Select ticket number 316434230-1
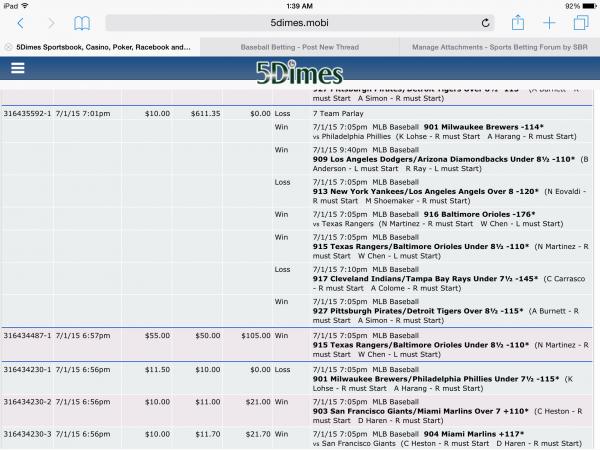This screenshot has height=450, width=600. (x=26, y=369)
